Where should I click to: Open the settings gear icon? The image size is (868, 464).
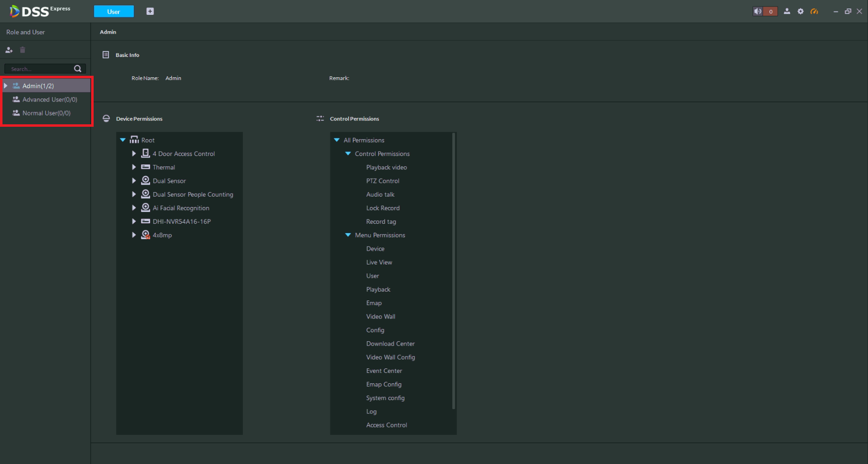[x=801, y=11]
